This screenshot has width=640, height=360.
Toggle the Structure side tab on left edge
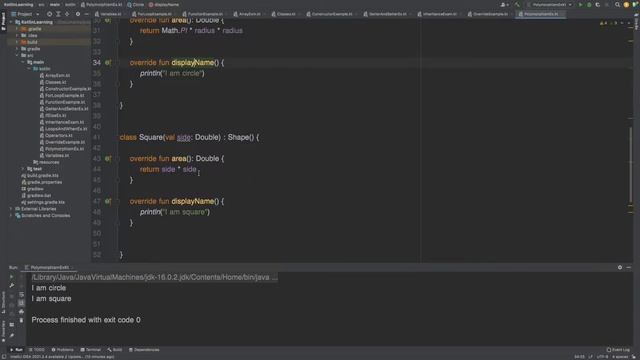3,303
